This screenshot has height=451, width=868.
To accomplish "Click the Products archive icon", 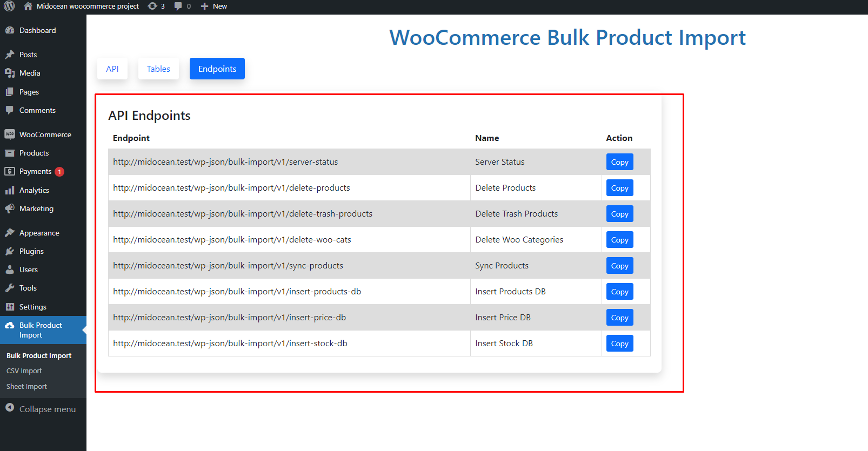I will click(10, 153).
